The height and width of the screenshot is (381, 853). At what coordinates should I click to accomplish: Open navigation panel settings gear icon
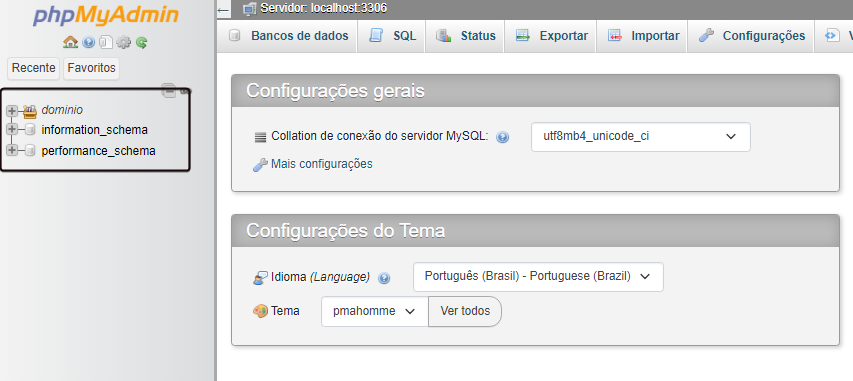[x=124, y=42]
